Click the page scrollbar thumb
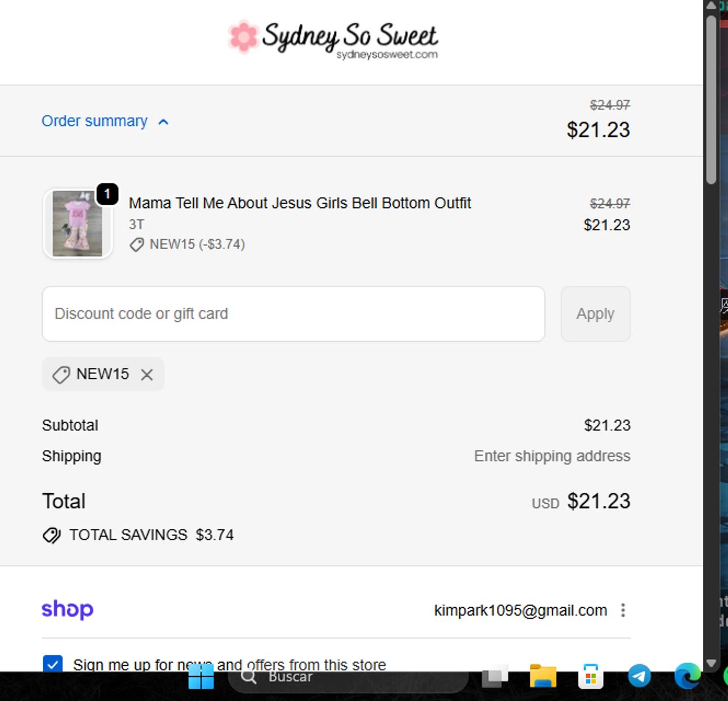The width and height of the screenshot is (728, 701). pyautogui.click(x=711, y=100)
